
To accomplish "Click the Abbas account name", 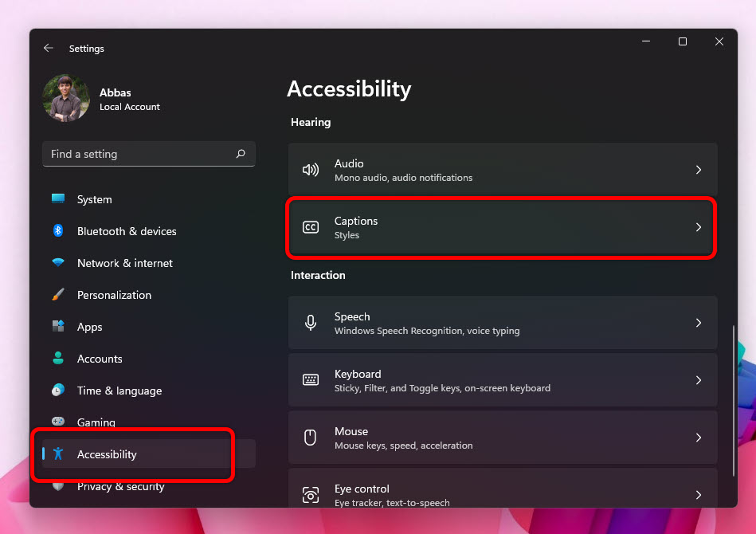I will pos(116,92).
